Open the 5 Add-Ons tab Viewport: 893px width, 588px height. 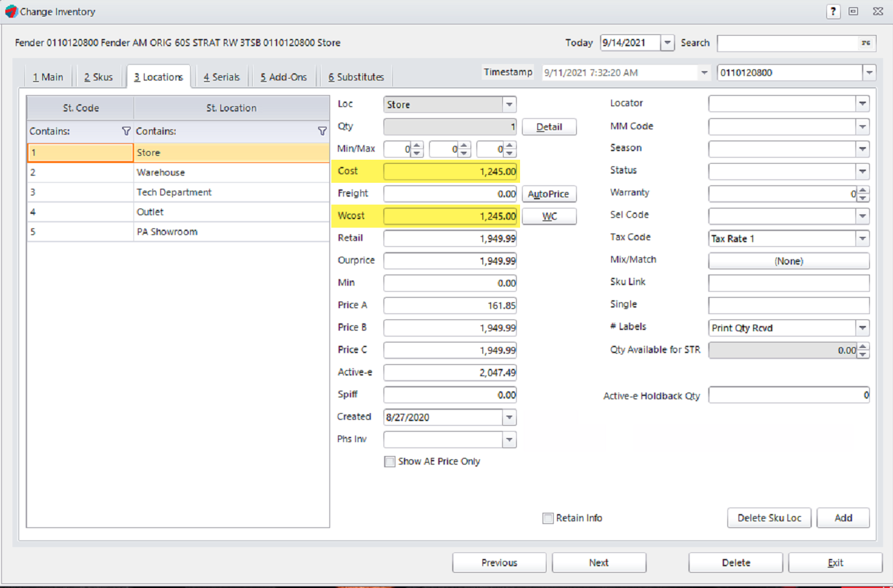tap(284, 77)
